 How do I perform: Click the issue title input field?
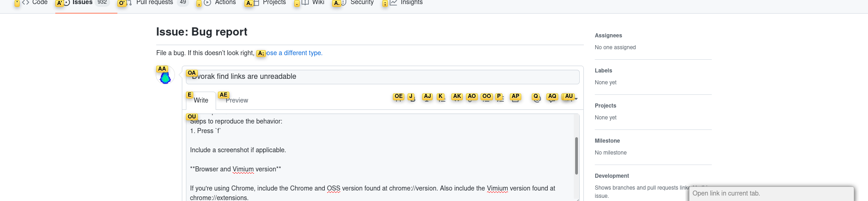[382, 77]
